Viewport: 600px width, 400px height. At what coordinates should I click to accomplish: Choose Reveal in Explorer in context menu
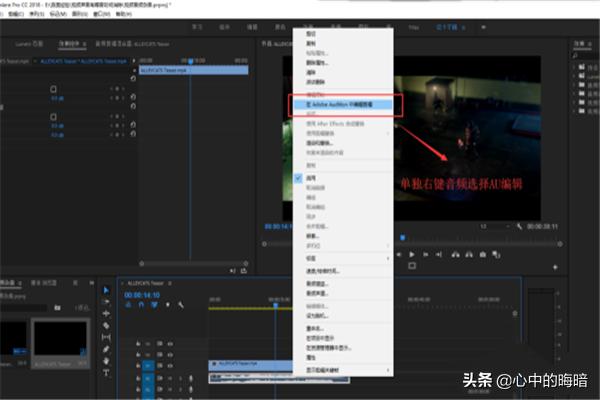343,348
